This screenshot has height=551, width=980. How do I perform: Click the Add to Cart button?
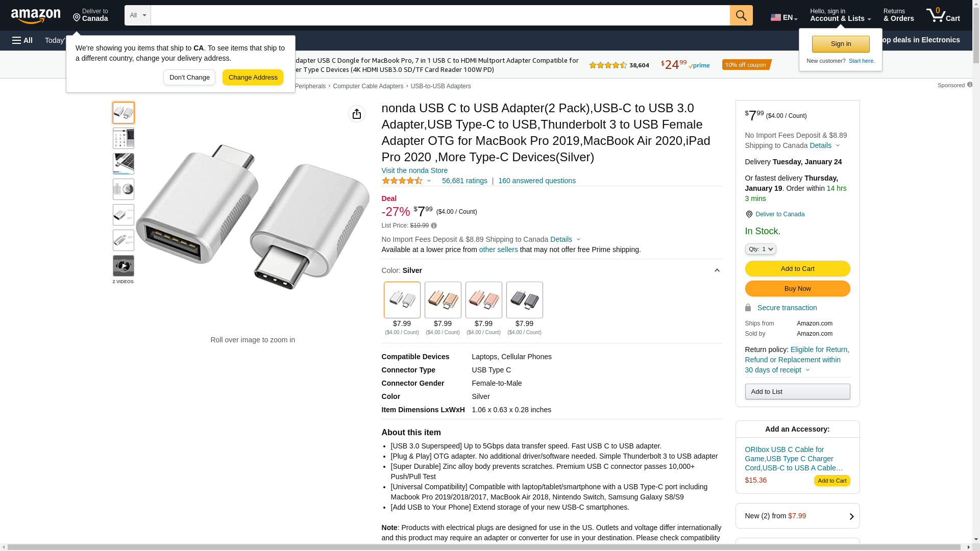pos(797,269)
